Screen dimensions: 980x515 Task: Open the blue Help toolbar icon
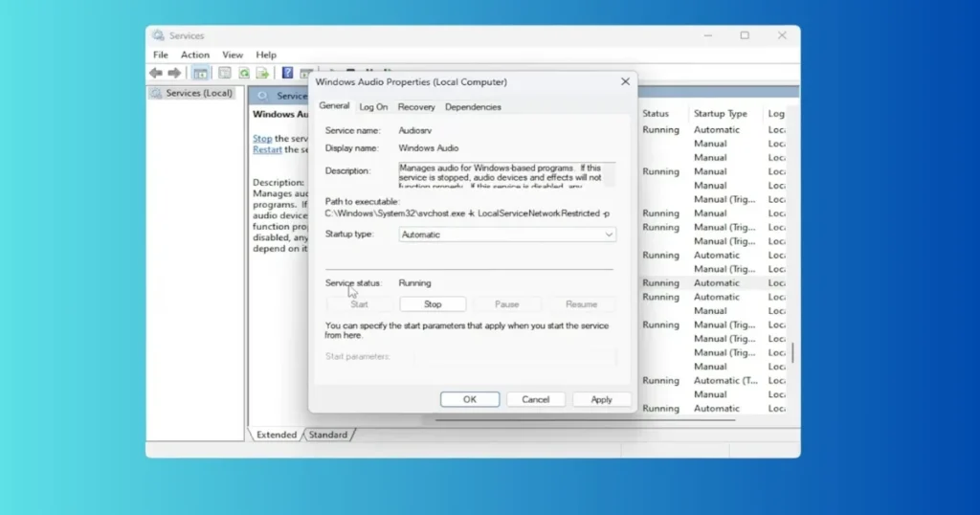pos(287,73)
